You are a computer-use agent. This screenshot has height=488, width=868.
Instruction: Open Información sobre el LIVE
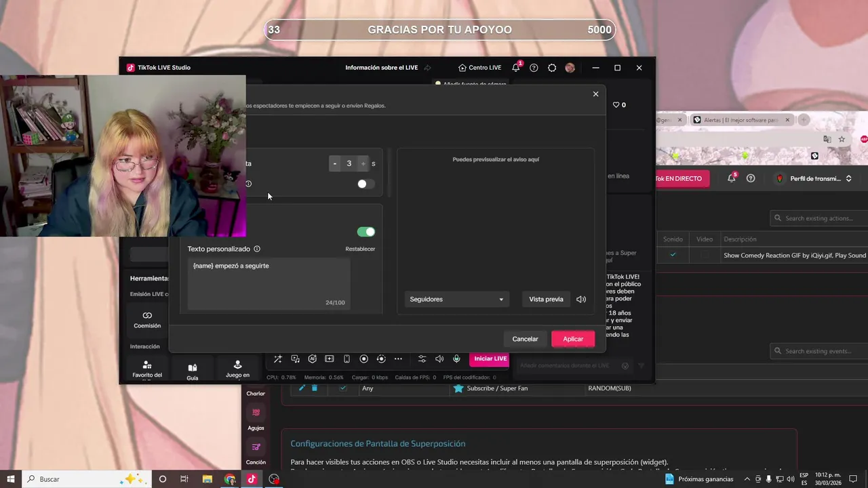point(381,68)
